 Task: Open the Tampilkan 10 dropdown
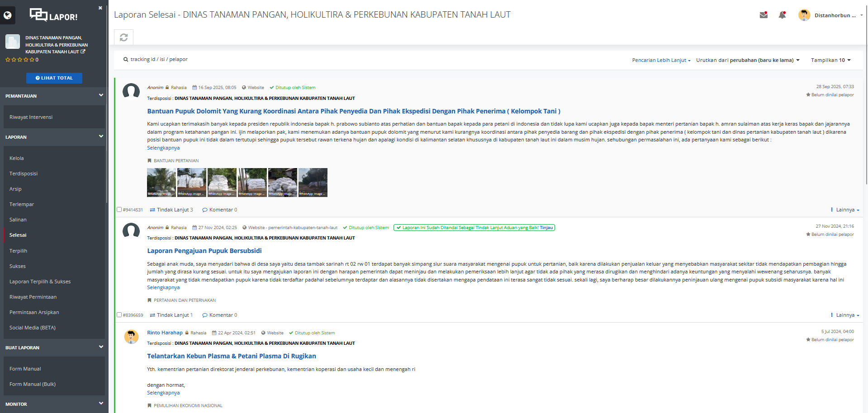pos(830,60)
